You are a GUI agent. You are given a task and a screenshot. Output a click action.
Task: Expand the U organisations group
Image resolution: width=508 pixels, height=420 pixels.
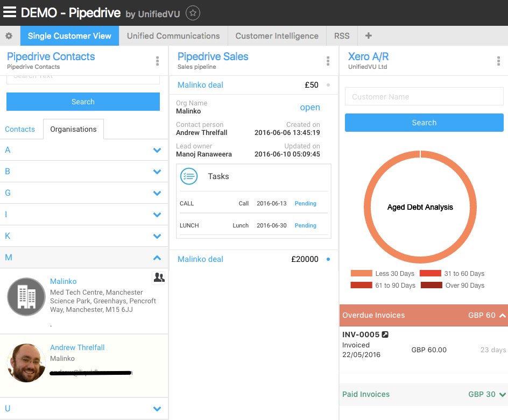tap(84, 408)
